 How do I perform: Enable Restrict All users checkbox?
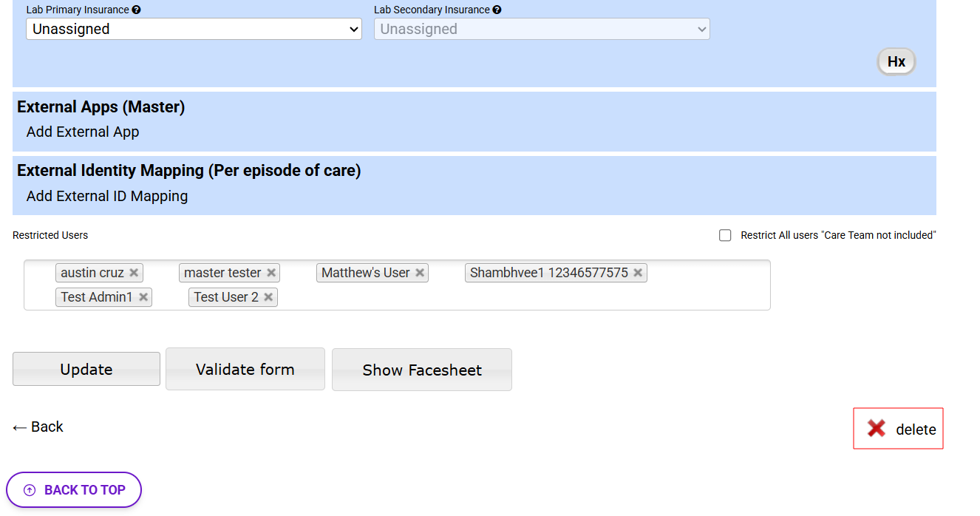click(x=726, y=235)
